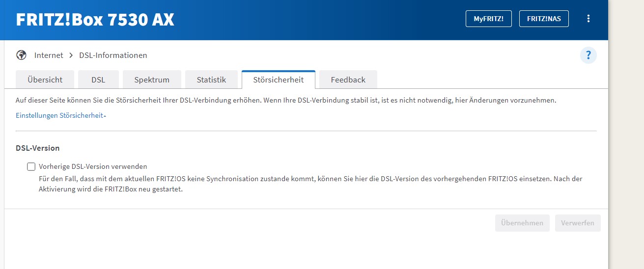Screen dimensions: 644x269
Task: Go to the Statistik tab
Action: pyautogui.click(x=211, y=80)
